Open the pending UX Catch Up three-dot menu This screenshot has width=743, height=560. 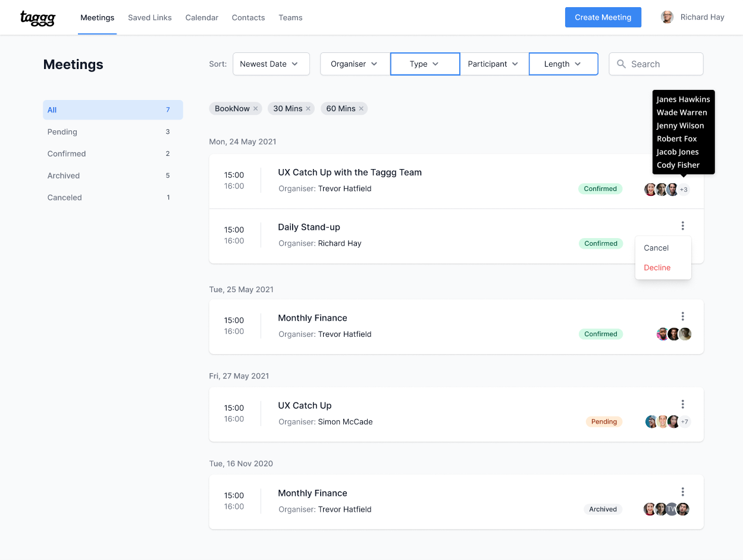(x=682, y=404)
